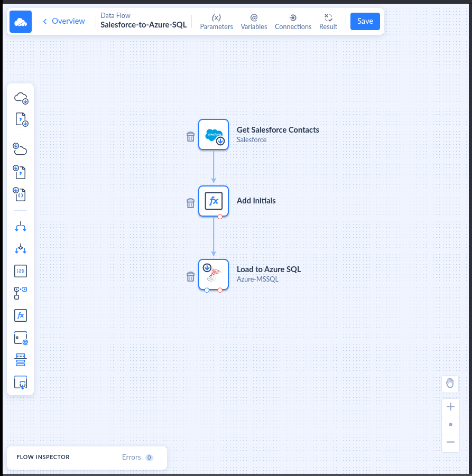Select the Split component in sidebar
Image resolution: width=472 pixels, height=476 pixels.
click(21, 227)
